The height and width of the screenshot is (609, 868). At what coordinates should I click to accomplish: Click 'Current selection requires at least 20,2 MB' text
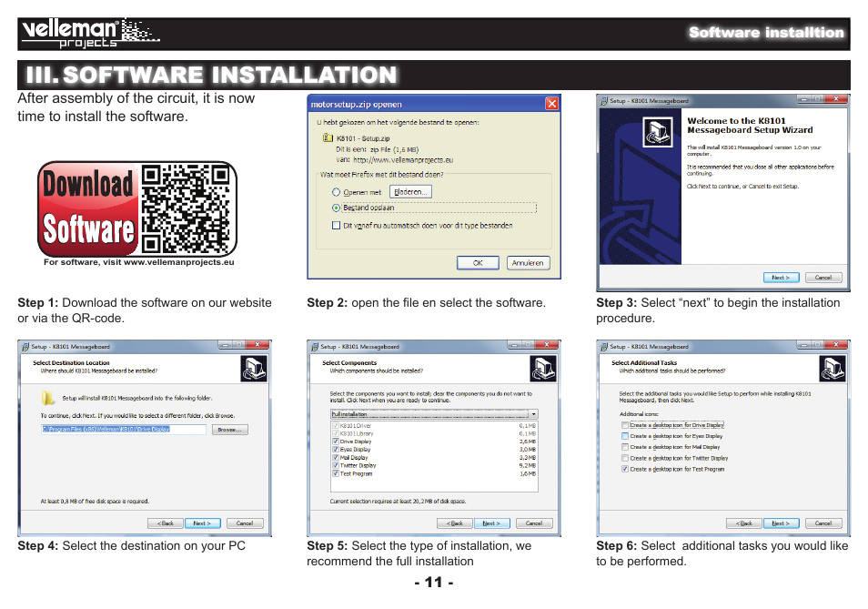pyautogui.click(x=398, y=501)
